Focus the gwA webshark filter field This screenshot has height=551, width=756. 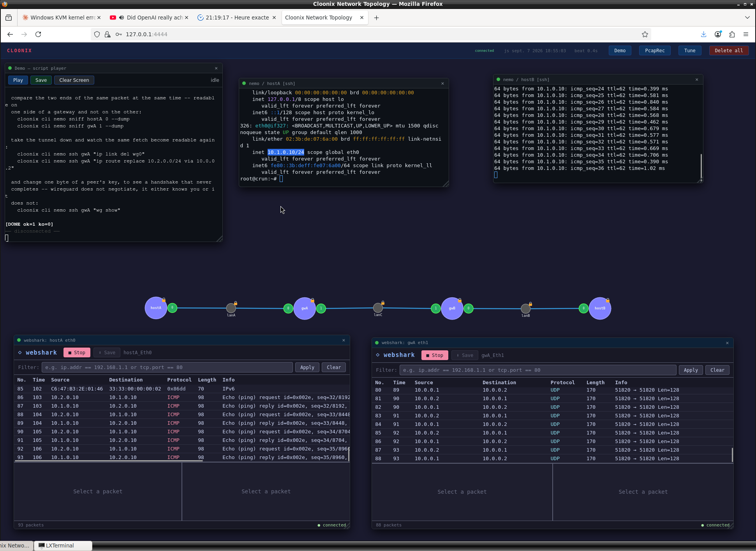point(537,370)
